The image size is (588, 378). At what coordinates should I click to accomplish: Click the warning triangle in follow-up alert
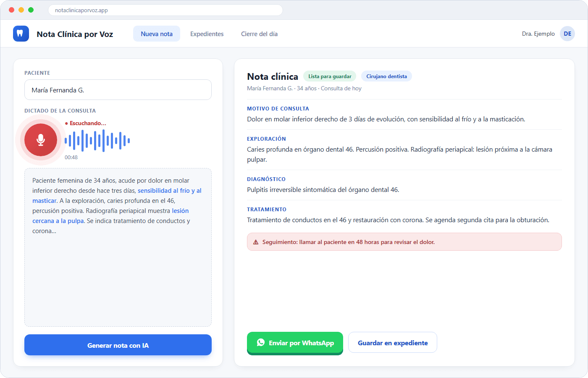256,242
